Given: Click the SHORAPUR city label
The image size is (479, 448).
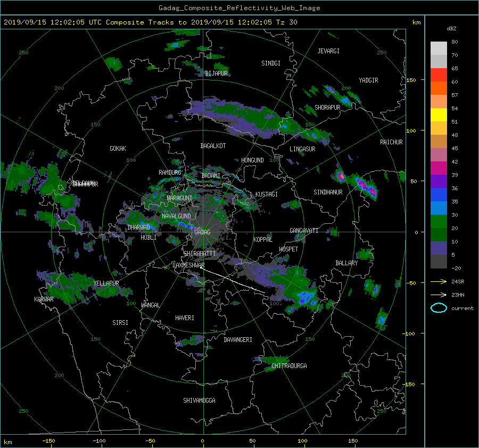Looking at the screenshot, I should tap(327, 108).
